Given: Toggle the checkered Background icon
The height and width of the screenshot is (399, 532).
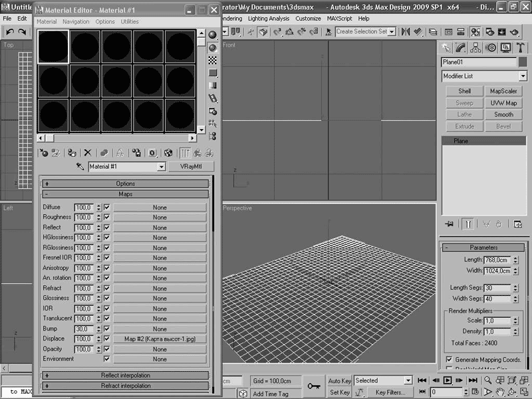Looking at the screenshot, I should (x=213, y=60).
